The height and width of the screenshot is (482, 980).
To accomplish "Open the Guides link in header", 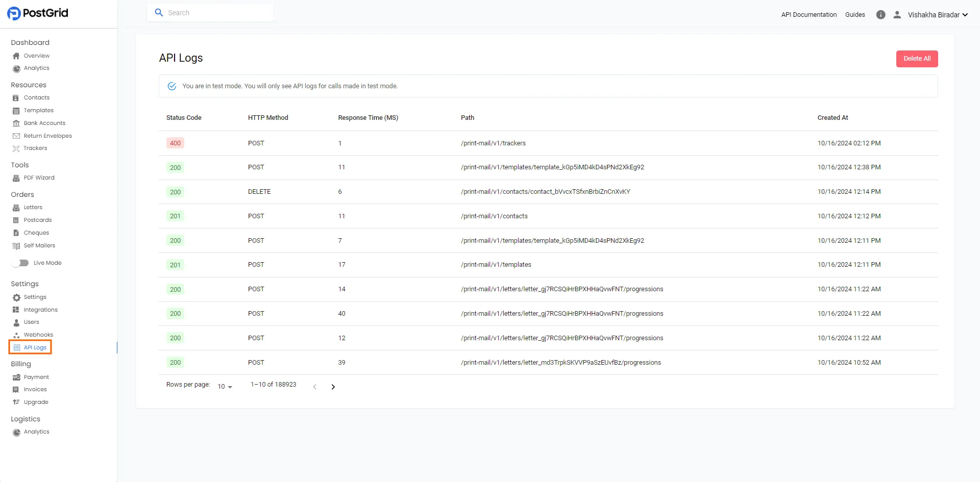I will (x=854, y=15).
